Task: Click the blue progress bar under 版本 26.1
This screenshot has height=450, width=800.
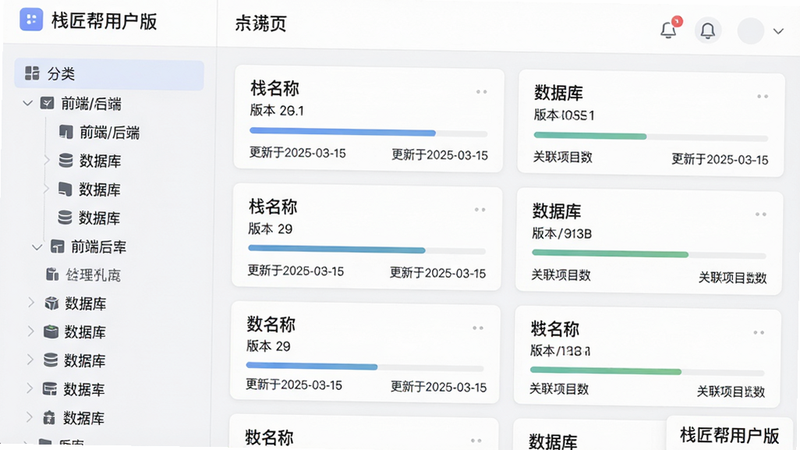Action: point(368,133)
